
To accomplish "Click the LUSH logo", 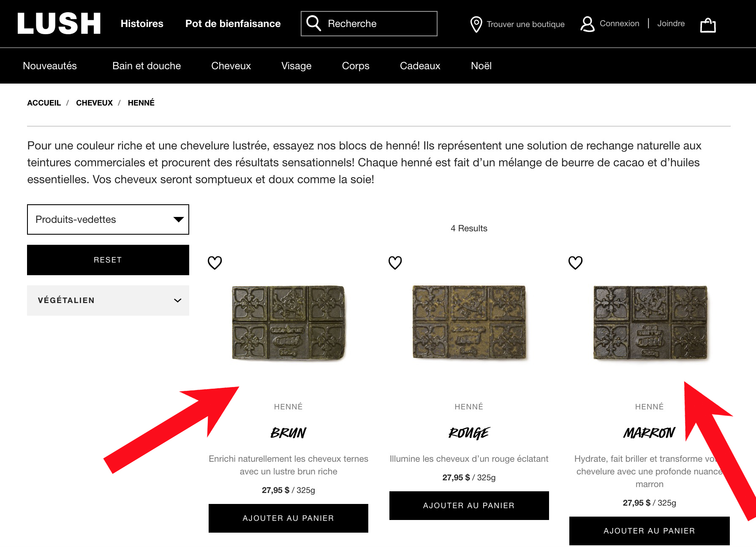I will click(x=59, y=23).
